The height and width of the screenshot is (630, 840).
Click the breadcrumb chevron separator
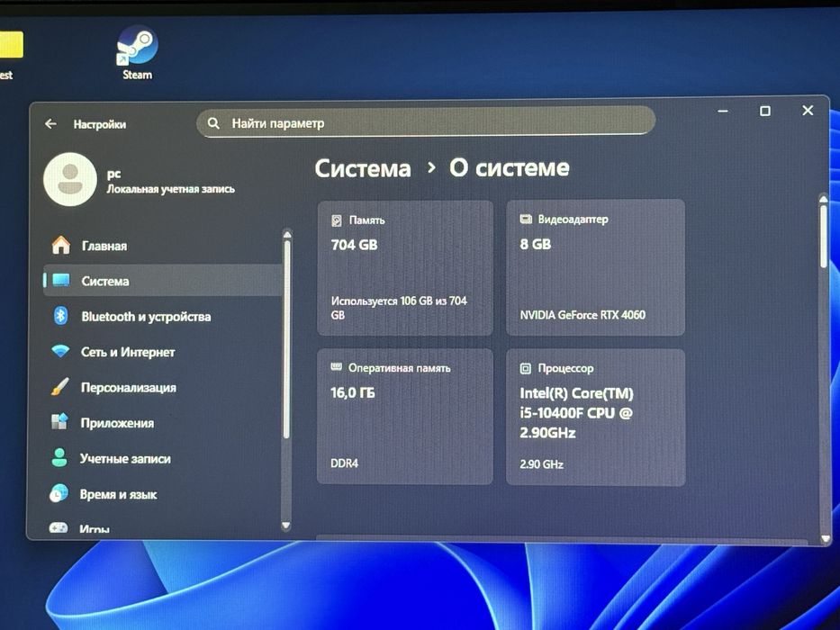coord(431,169)
